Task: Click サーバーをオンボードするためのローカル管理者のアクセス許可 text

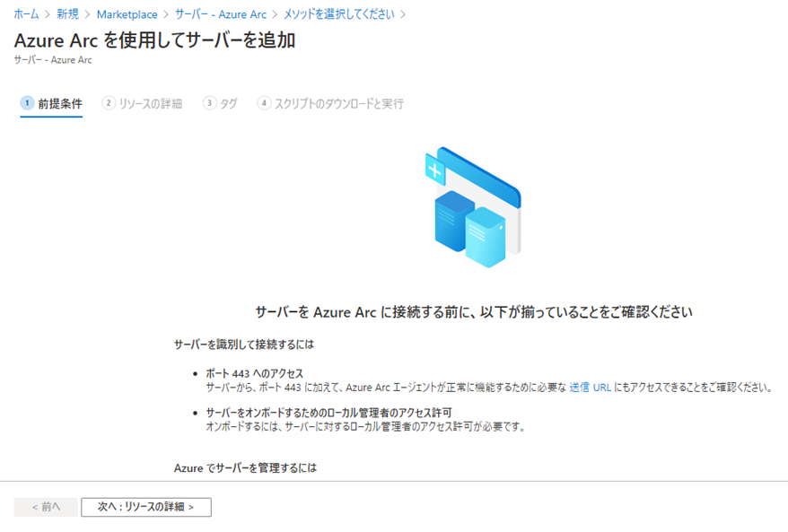Action: pos(329,413)
